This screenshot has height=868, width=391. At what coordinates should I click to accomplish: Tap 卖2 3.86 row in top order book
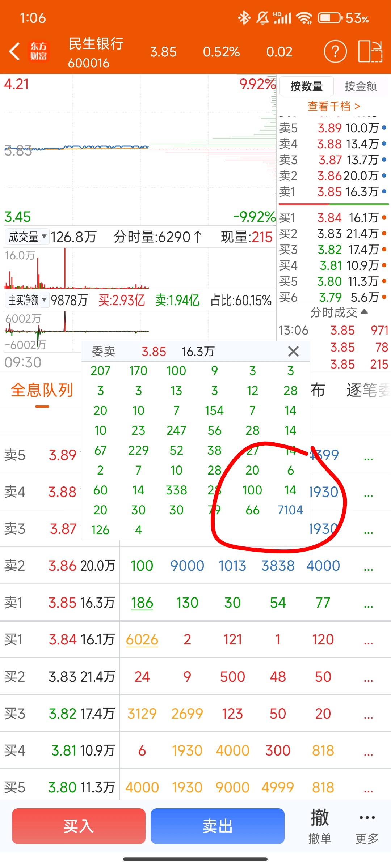coord(333,175)
